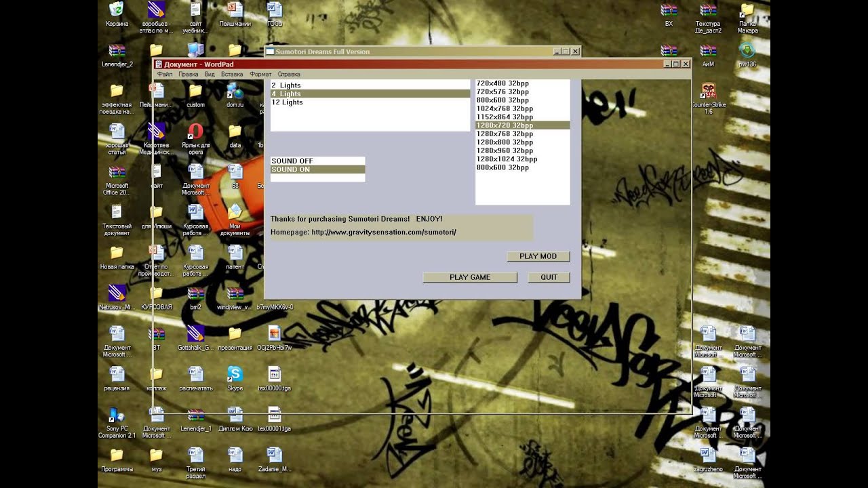Open the custom folder on desktop
Viewport: 868px width, 488px height.
[195, 91]
